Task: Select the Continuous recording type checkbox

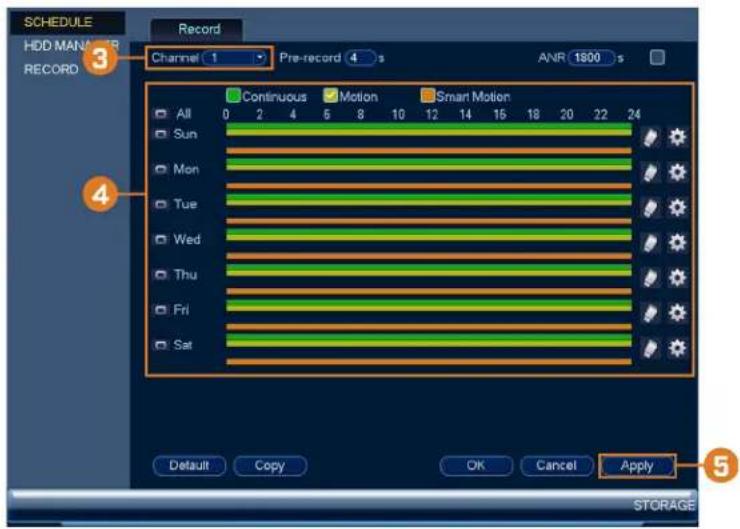Action: (x=233, y=95)
